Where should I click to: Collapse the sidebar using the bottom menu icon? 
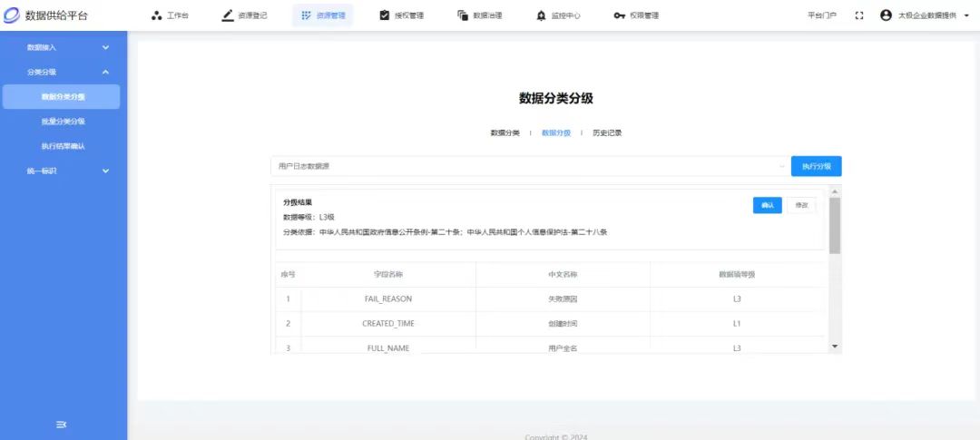62,425
